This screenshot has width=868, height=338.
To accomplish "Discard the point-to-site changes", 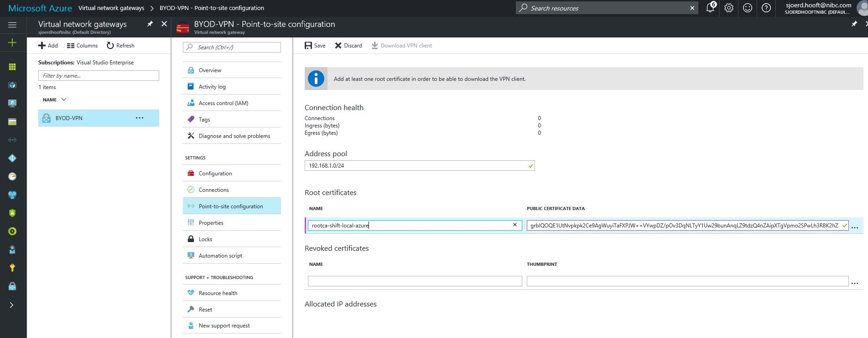I will (348, 46).
